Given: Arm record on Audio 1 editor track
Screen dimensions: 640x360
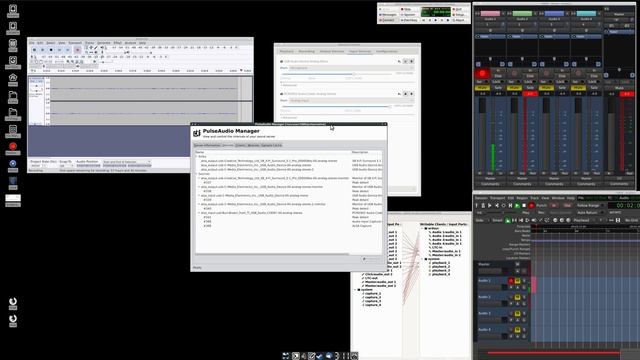Looking at the screenshot, I should [511, 281].
